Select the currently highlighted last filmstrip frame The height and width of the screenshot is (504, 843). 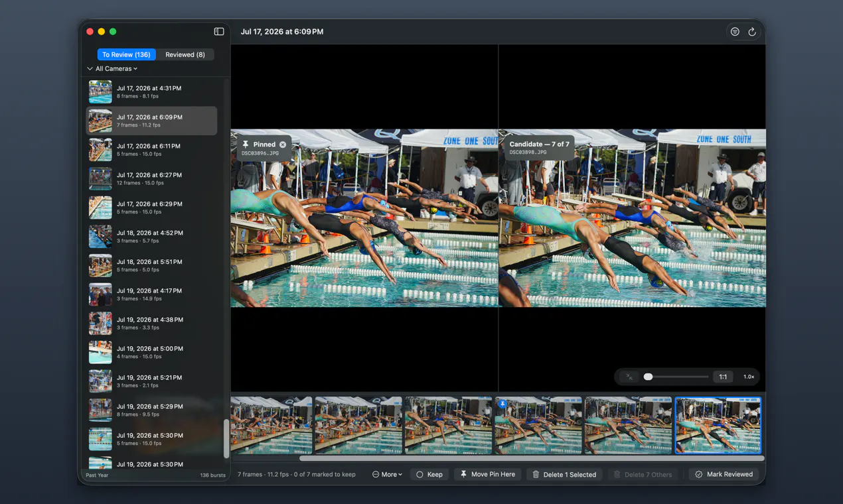click(x=718, y=426)
